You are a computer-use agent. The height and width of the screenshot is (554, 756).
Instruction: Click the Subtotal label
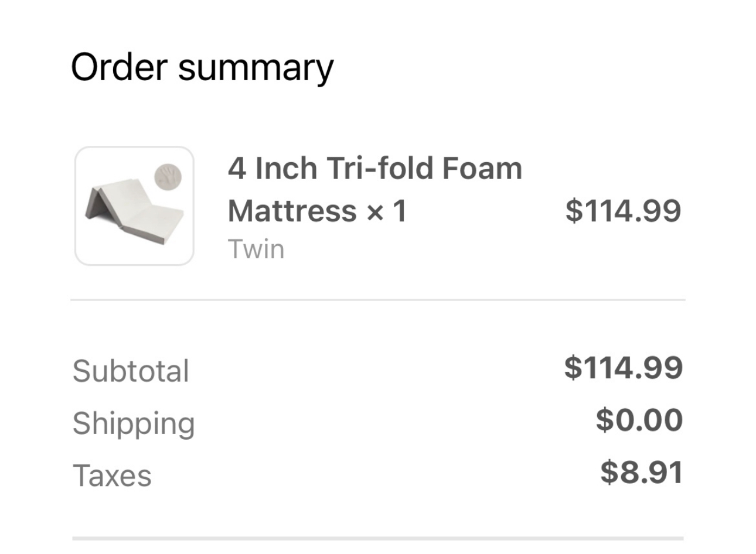point(131,371)
